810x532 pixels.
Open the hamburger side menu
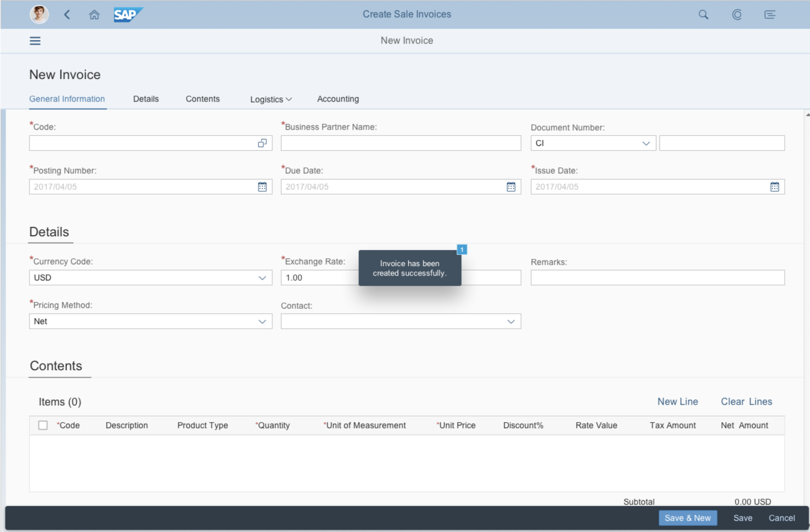tap(35, 41)
